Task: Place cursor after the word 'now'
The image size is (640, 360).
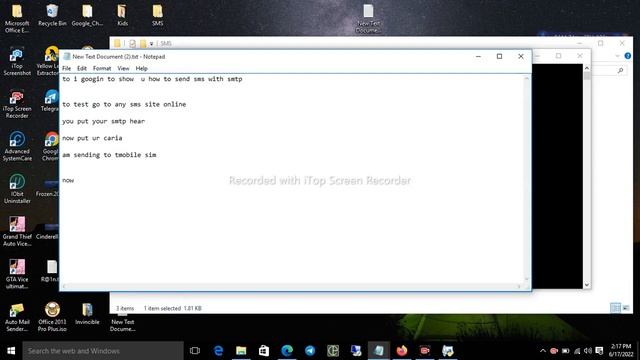Action: coord(75,180)
